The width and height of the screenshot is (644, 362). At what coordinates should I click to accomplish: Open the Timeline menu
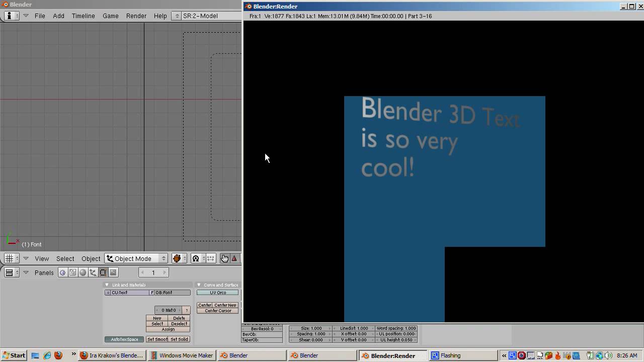click(83, 16)
